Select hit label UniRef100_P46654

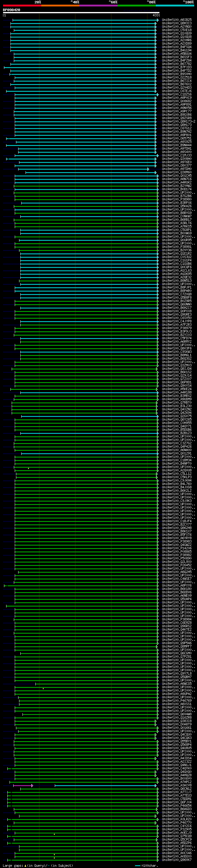point(176,805)
